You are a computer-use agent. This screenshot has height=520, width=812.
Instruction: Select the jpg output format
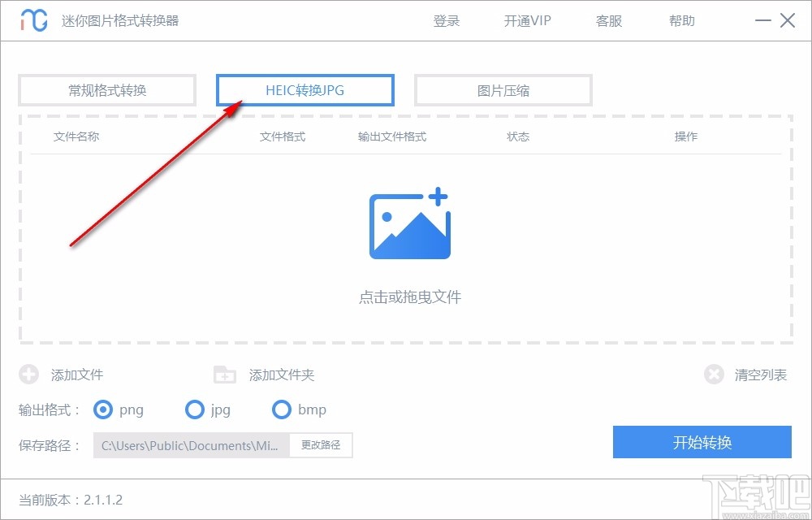(x=195, y=410)
